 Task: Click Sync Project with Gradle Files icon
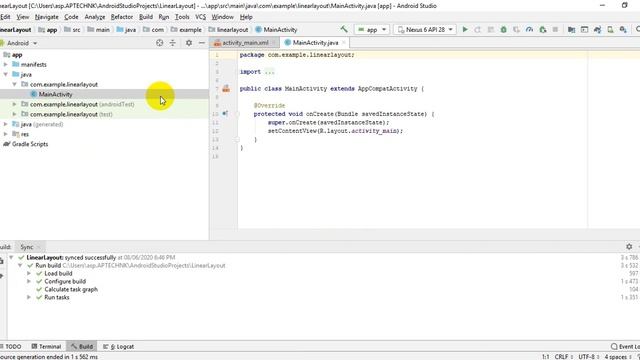(x=598, y=29)
